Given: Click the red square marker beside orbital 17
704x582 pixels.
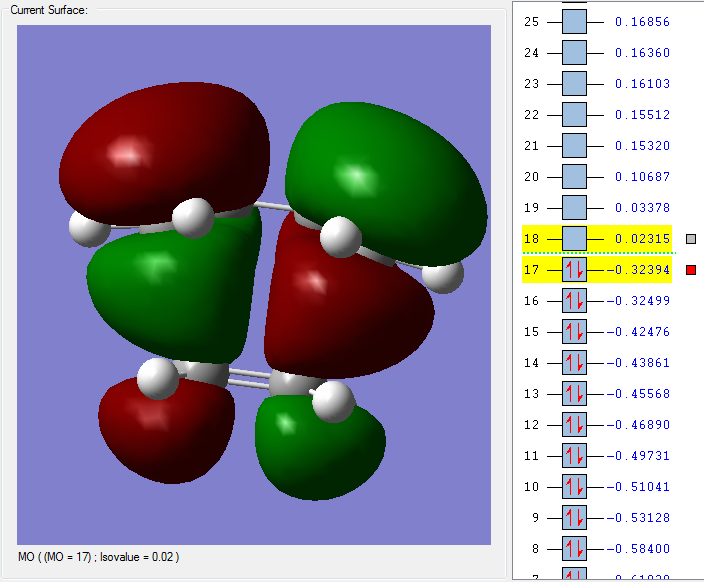Looking at the screenshot, I should tap(690, 270).
